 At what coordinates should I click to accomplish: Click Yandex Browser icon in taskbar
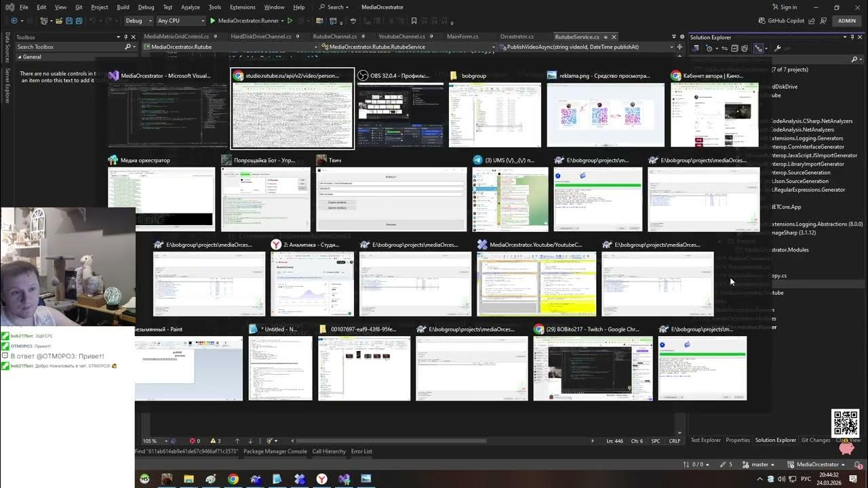[321, 479]
